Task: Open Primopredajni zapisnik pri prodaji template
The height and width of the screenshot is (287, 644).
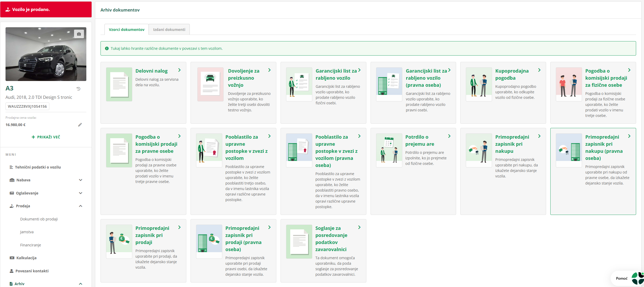Action: (x=152, y=235)
